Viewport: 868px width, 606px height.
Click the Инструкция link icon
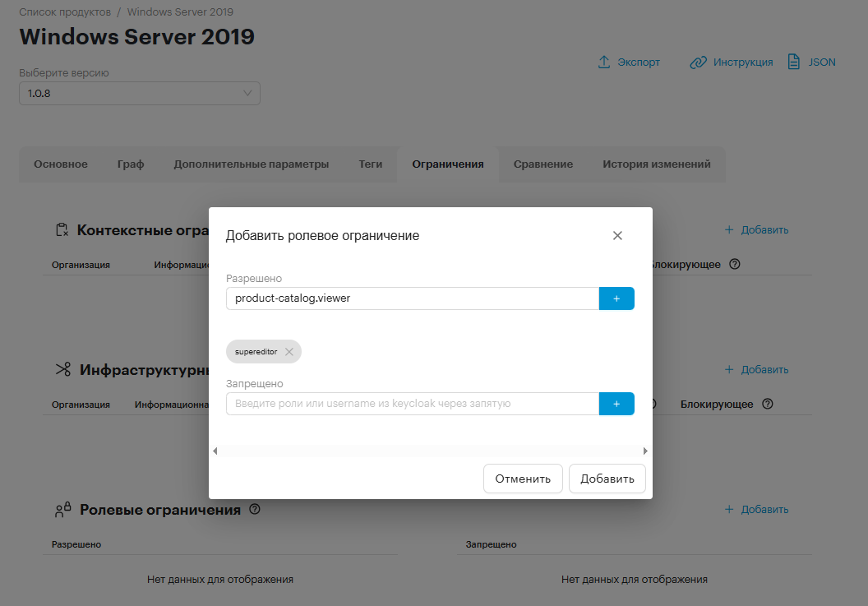[698, 62]
